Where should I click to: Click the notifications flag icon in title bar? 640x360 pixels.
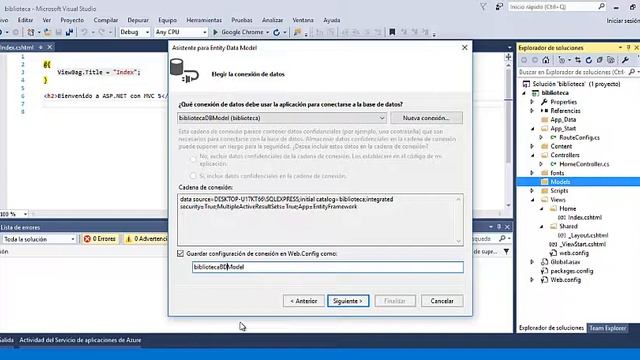tap(483, 7)
